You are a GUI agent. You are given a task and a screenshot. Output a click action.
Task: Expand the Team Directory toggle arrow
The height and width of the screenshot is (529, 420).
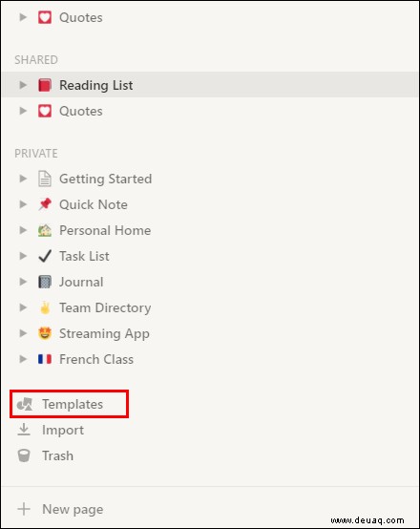[x=23, y=307]
